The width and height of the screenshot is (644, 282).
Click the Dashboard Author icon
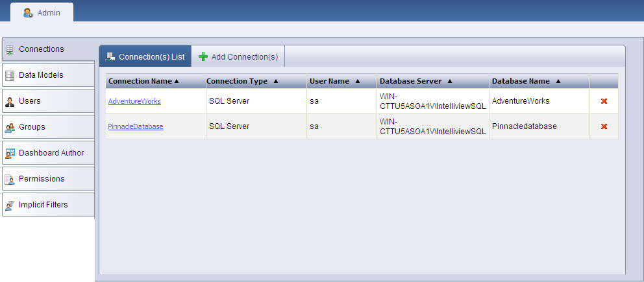(x=10, y=153)
